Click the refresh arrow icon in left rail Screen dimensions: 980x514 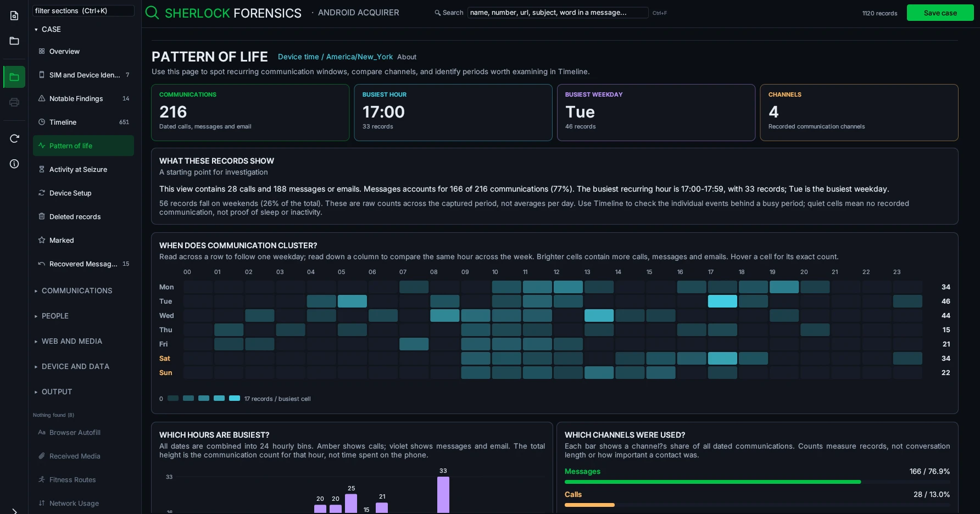[x=14, y=138]
